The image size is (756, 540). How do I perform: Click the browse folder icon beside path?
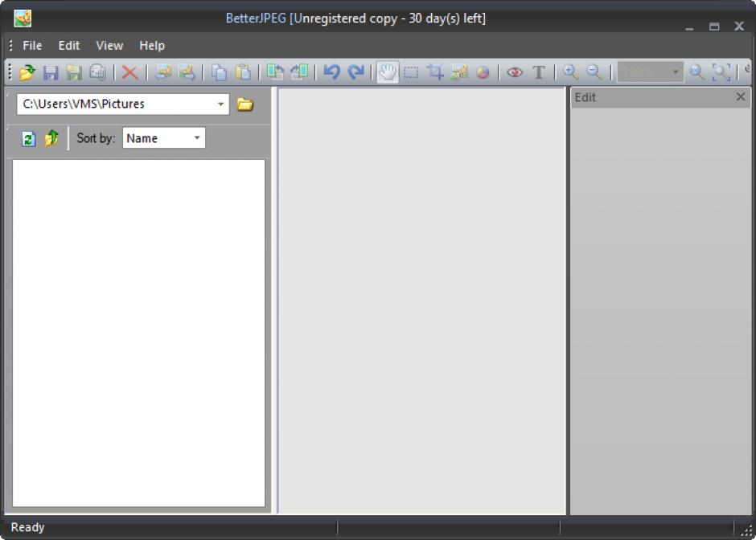pyautogui.click(x=245, y=104)
